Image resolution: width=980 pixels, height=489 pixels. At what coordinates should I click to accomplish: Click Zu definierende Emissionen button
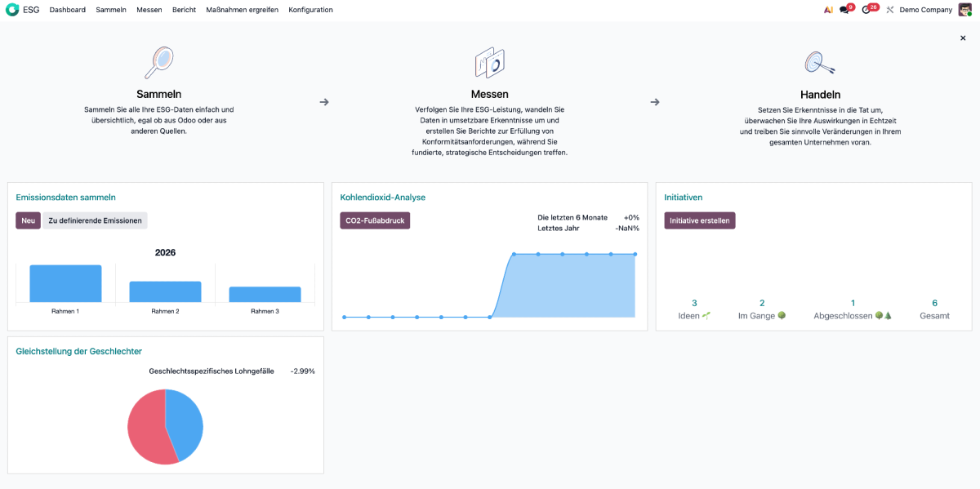click(x=95, y=220)
